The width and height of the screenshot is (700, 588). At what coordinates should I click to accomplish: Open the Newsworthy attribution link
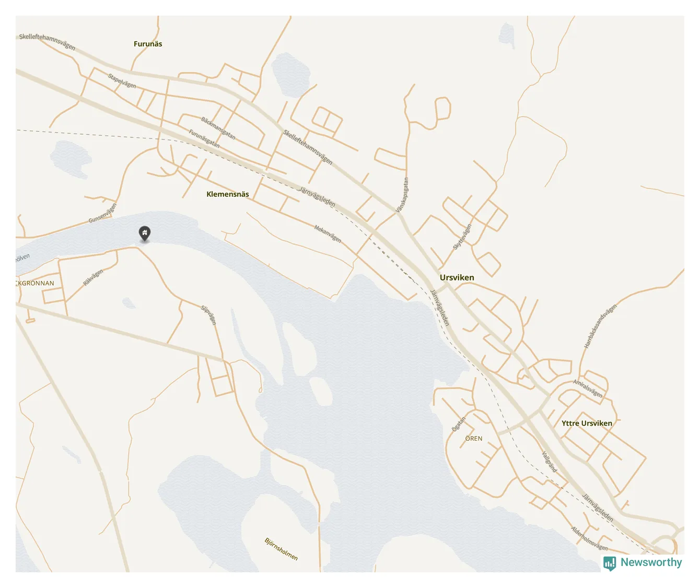(x=643, y=563)
